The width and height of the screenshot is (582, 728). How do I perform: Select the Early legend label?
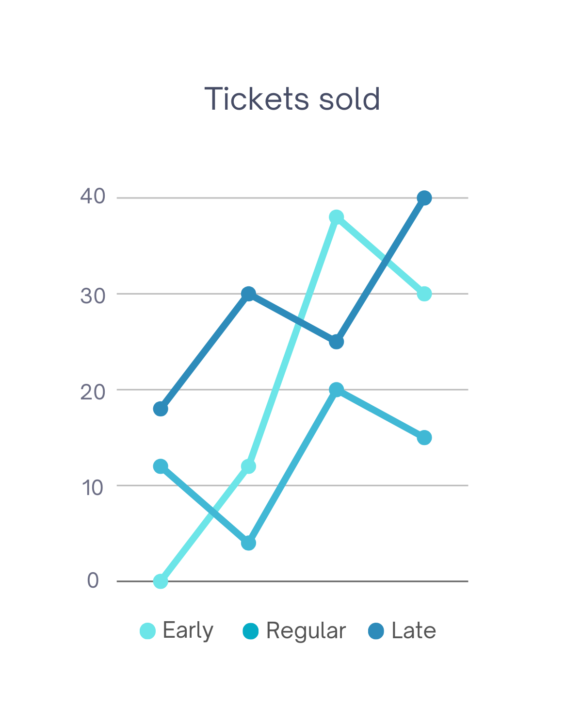pyautogui.click(x=188, y=631)
